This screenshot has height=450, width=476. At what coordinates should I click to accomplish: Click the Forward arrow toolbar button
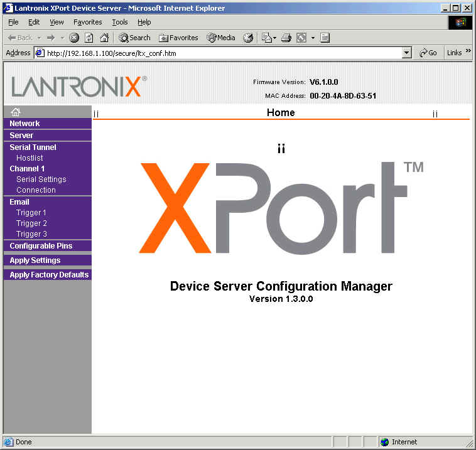[51, 38]
